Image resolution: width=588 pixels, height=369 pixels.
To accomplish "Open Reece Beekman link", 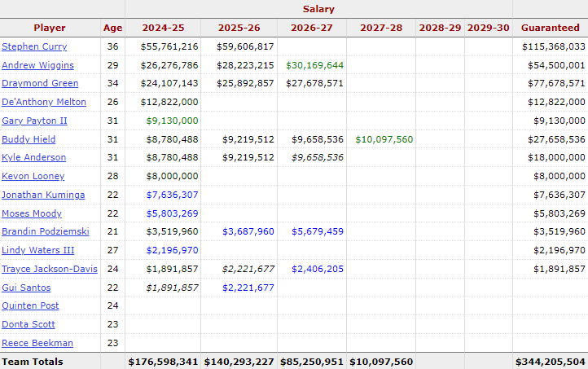I will tap(37, 344).
